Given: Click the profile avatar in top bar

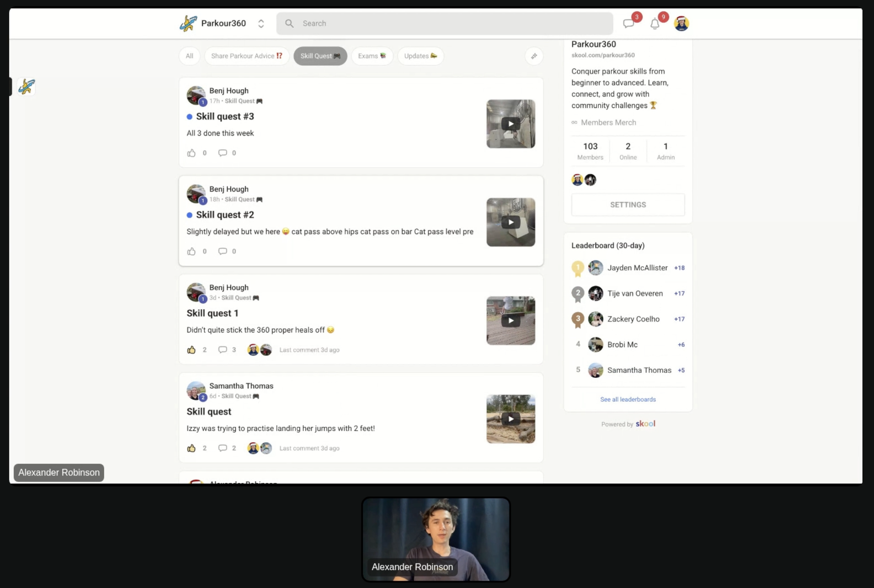Looking at the screenshot, I should 681,23.
